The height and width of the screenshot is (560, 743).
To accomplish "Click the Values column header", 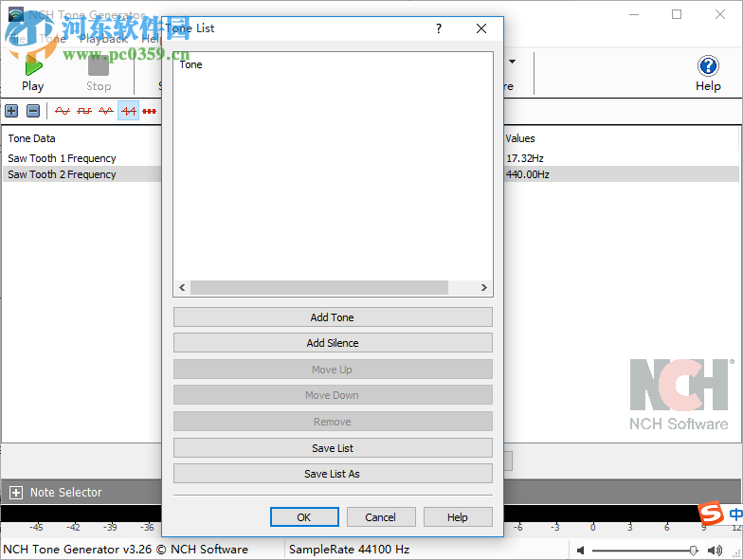I will [519, 138].
